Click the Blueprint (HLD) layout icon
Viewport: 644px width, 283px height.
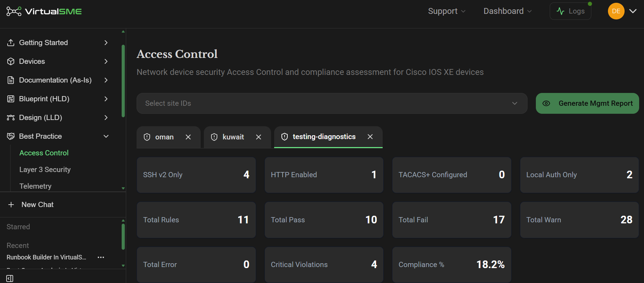pos(11,99)
